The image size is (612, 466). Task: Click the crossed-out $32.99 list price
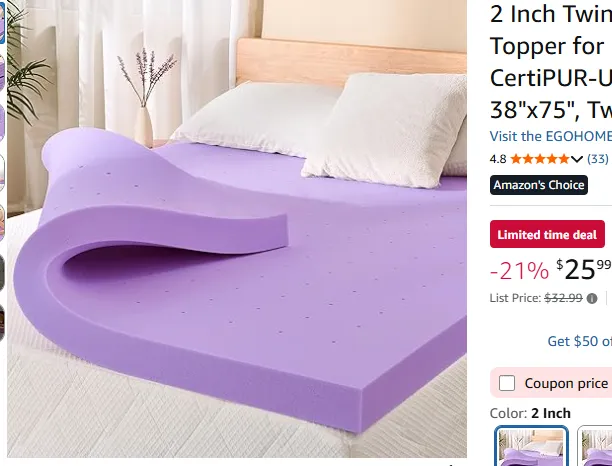pyautogui.click(x=563, y=298)
